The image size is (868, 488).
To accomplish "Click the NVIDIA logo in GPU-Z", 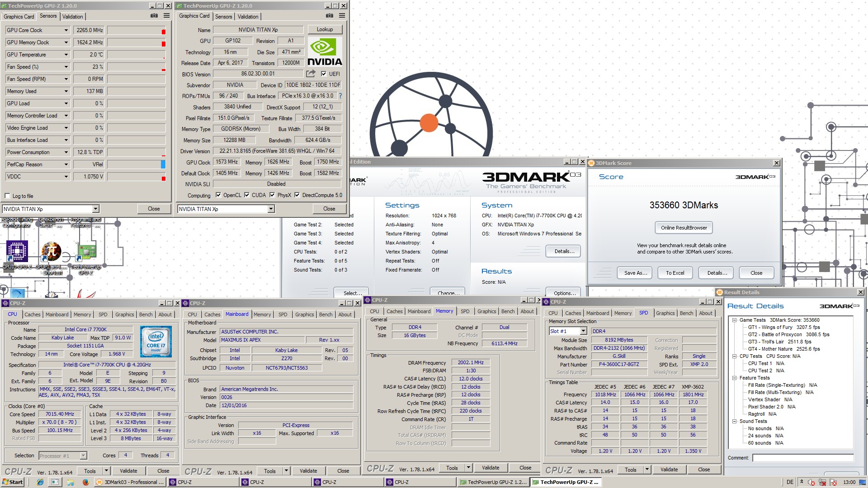I will pos(325,52).
